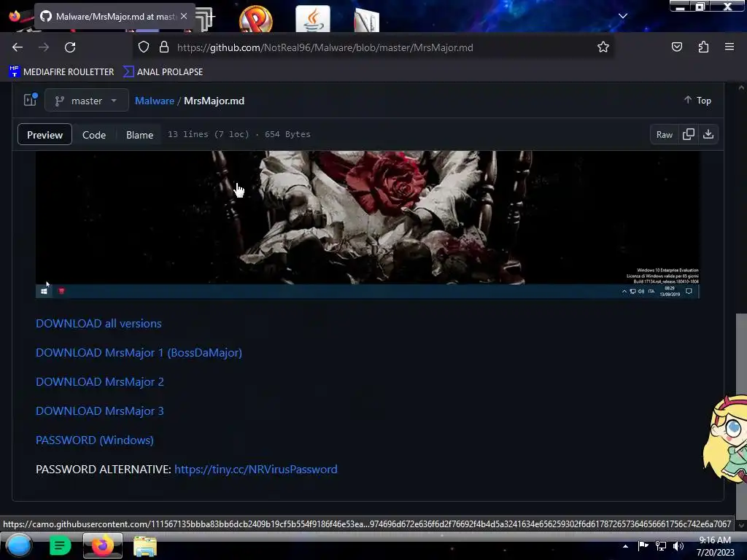Open the tracking protection shield icon
747x560 pixels.
coord(144,47)
